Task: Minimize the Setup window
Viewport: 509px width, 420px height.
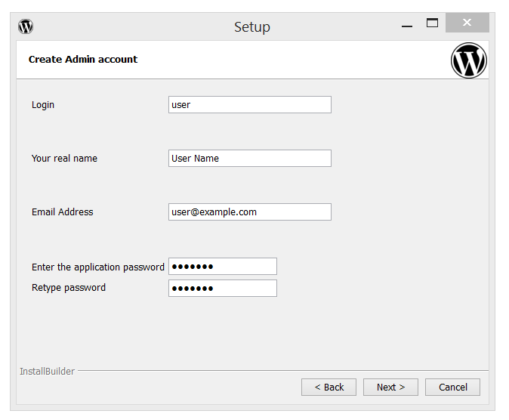Action: (407, 26)
